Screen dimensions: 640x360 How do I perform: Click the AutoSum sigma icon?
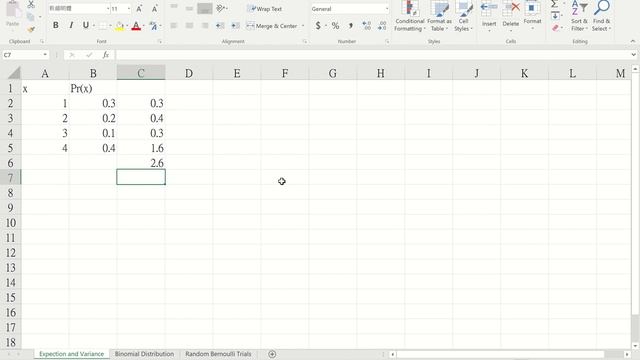(x=554, y=4)
